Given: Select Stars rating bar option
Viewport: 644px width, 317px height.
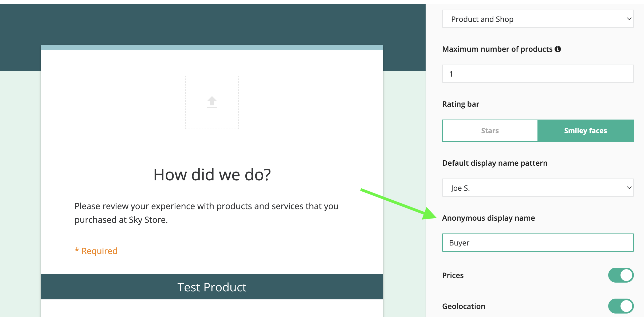Looking at the screenshot, I should pos(490,131).
